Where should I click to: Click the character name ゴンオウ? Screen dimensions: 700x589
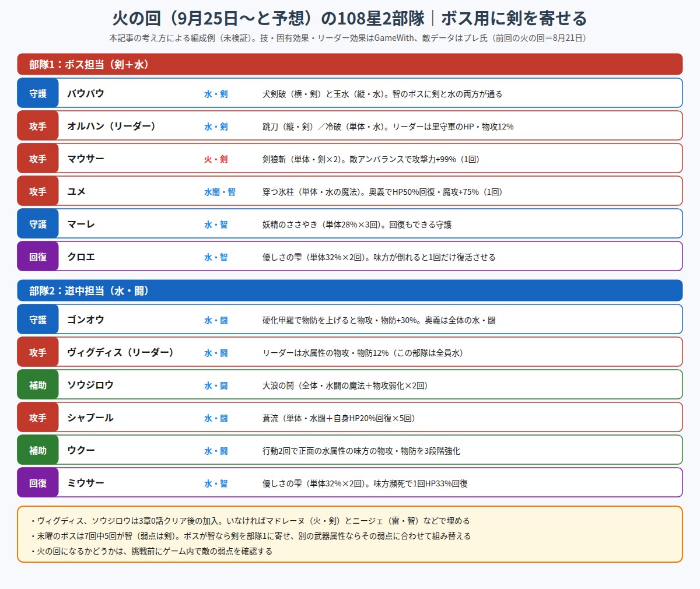point(86,320)
